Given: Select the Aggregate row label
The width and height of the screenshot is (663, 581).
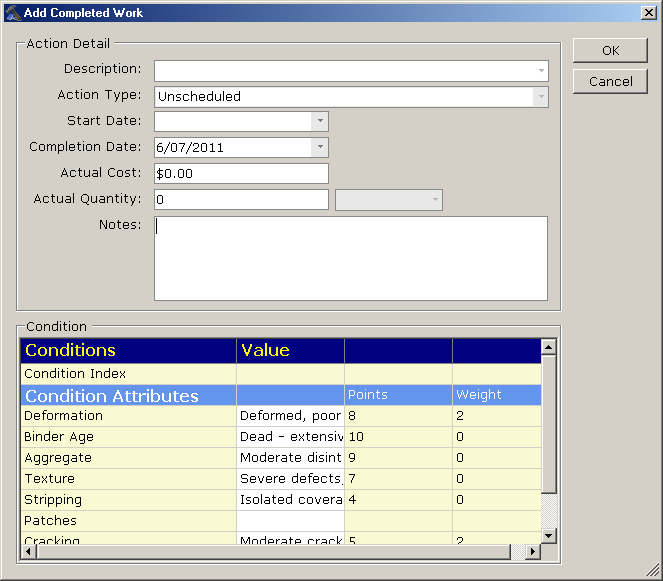Looking at the screenshot, I should point(129,458).
